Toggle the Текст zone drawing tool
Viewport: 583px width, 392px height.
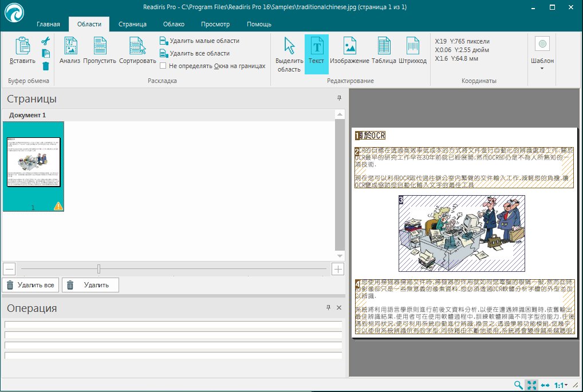pos(316,50)
